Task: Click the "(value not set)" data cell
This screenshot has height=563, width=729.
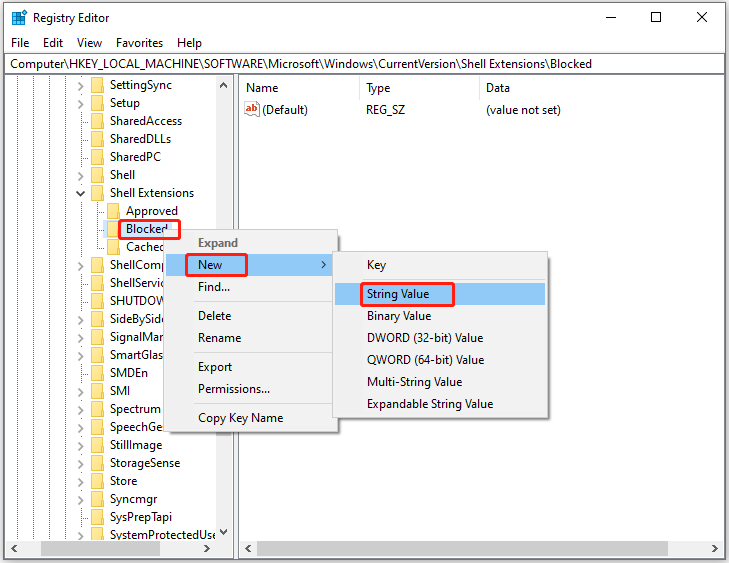Action: 524,110
